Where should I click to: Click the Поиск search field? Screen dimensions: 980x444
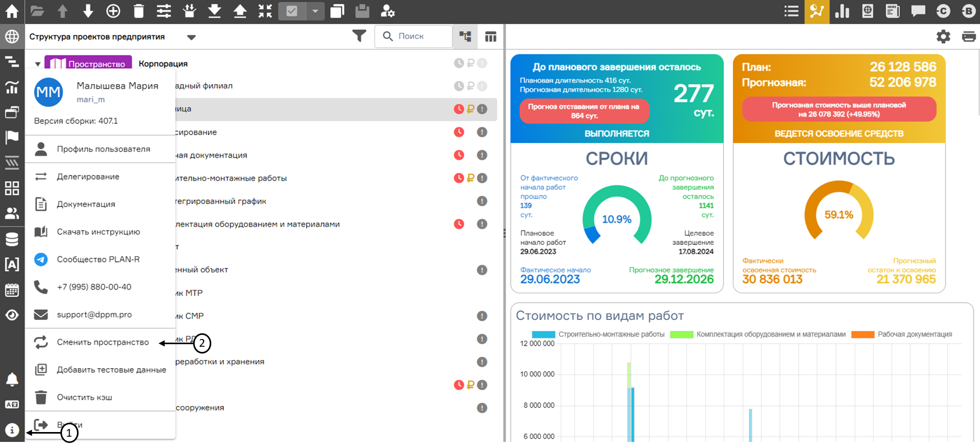coord(413,36)
